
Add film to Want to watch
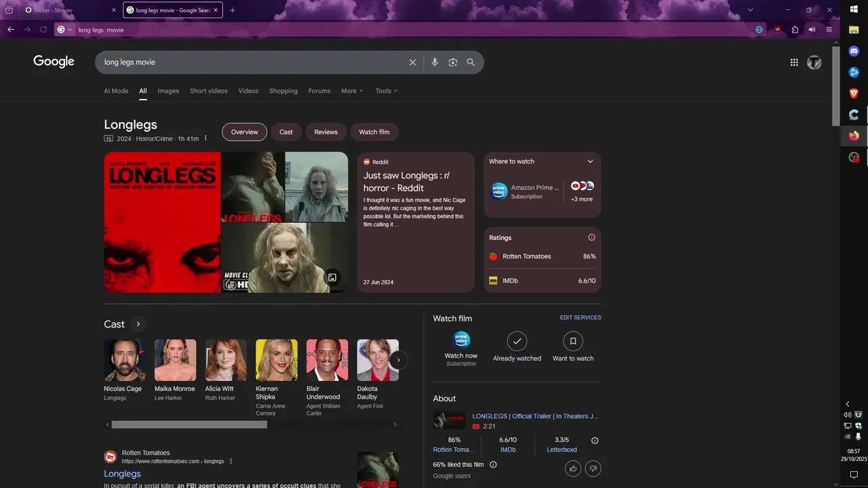(573, 346)
